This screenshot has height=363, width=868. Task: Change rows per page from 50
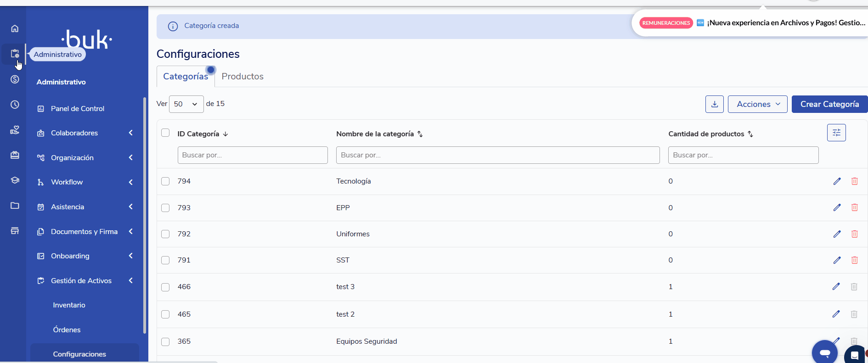pos(186,104)
